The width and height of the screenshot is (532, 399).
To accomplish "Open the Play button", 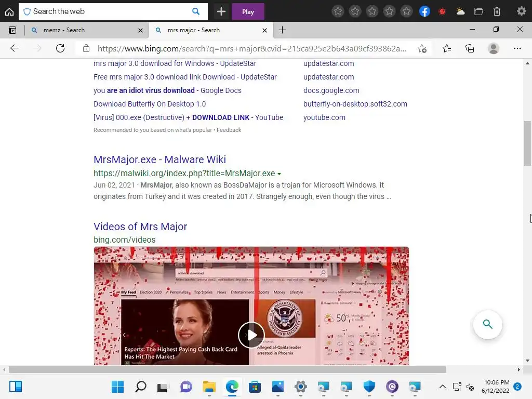I will tap(248, 11).
